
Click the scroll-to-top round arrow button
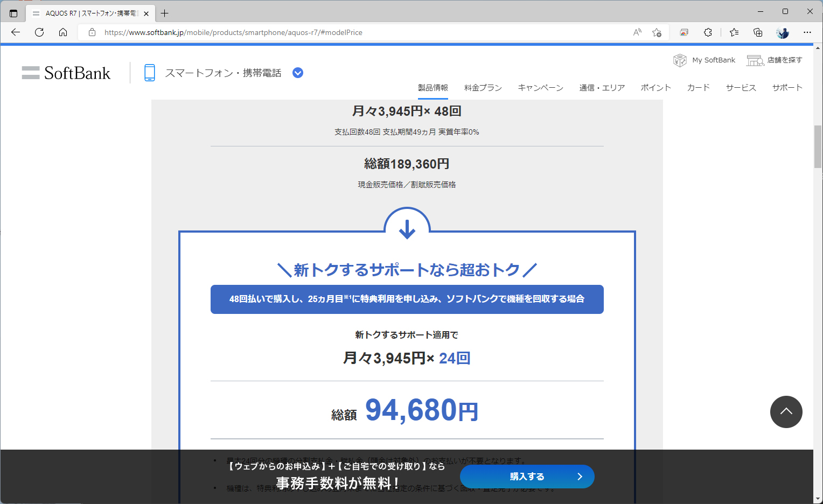pos(786,412)
